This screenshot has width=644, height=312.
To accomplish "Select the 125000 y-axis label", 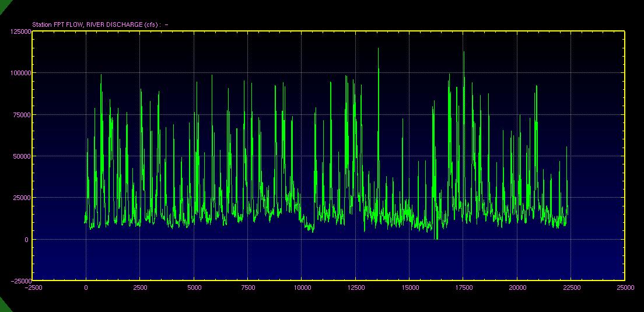I will point(22,31).
